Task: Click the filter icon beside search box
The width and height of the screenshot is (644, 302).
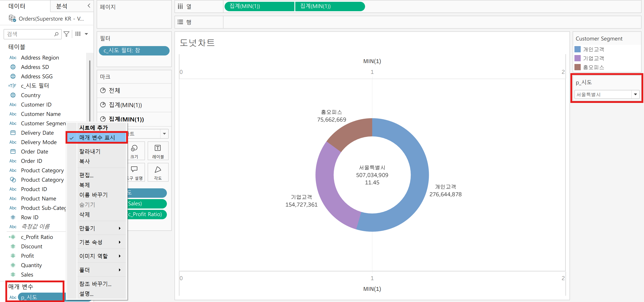Action: point(66,34)
